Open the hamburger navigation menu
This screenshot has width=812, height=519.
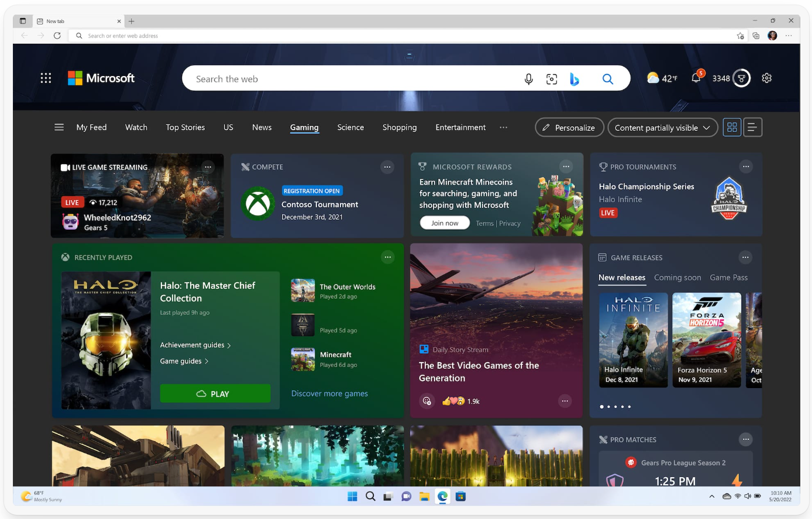point(59,127)
